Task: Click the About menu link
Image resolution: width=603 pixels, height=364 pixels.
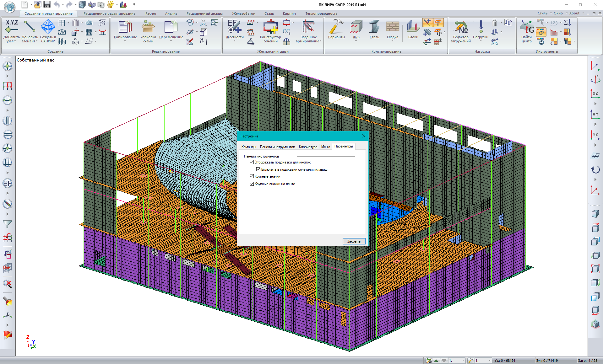Action: coord(574,13)
